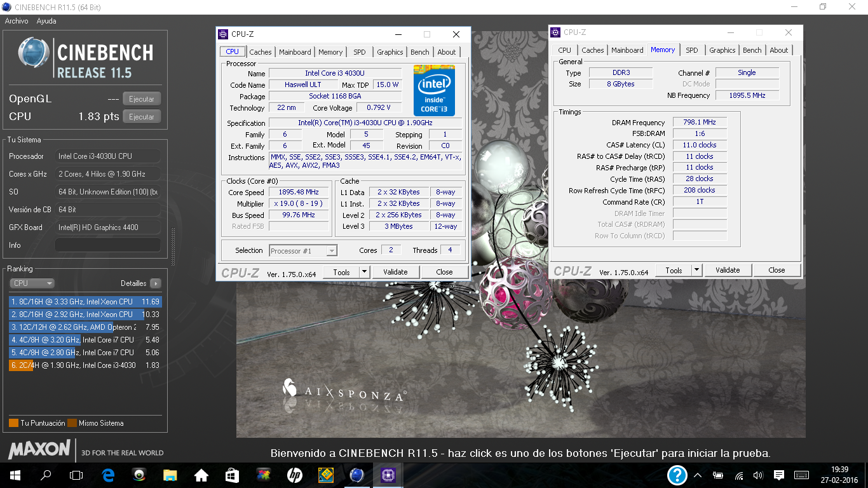
Task: Open the colorful puzzle app in taskbar
Action: [x=263, y=475]
